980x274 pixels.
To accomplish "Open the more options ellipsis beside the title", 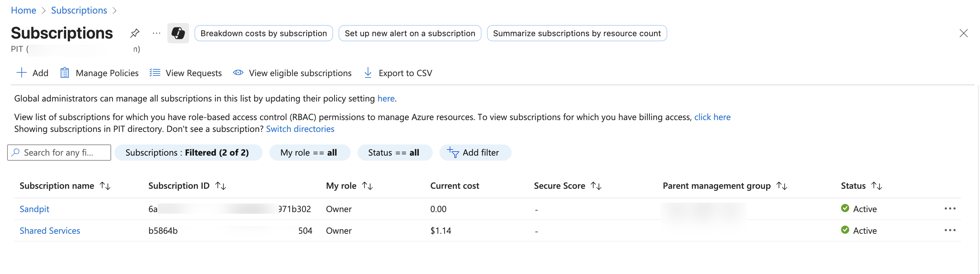I will pyautogui.click(x=156, y=33).
